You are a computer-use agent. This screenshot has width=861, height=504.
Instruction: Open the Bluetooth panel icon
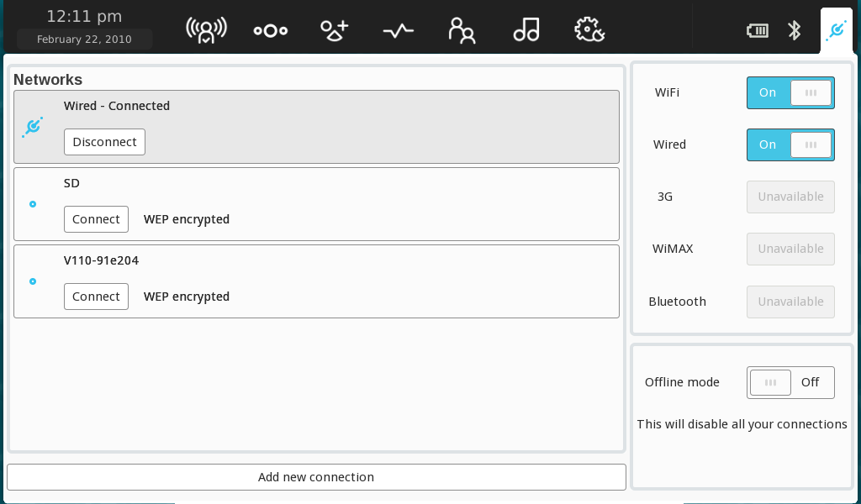click(x=794, y=31)
